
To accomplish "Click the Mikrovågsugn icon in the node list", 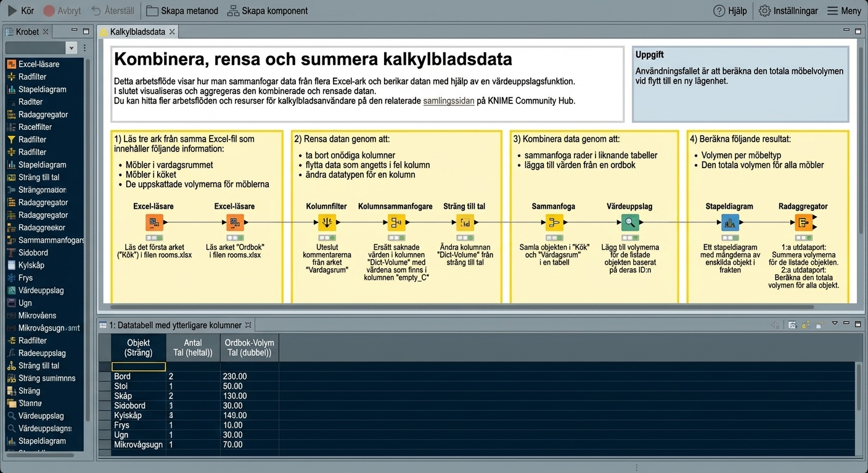I will (11, 328).
